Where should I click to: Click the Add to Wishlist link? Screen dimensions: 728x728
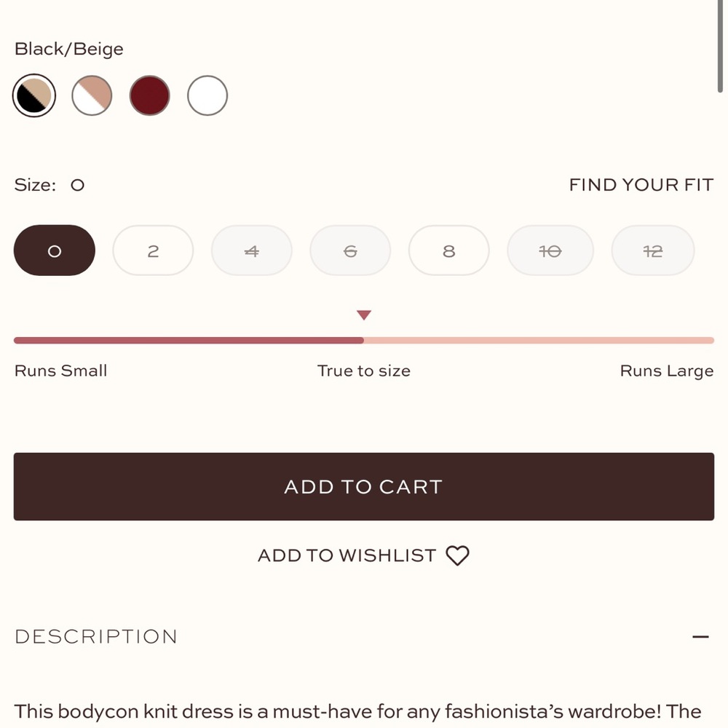pyautogui.click(x=347, y=556)
